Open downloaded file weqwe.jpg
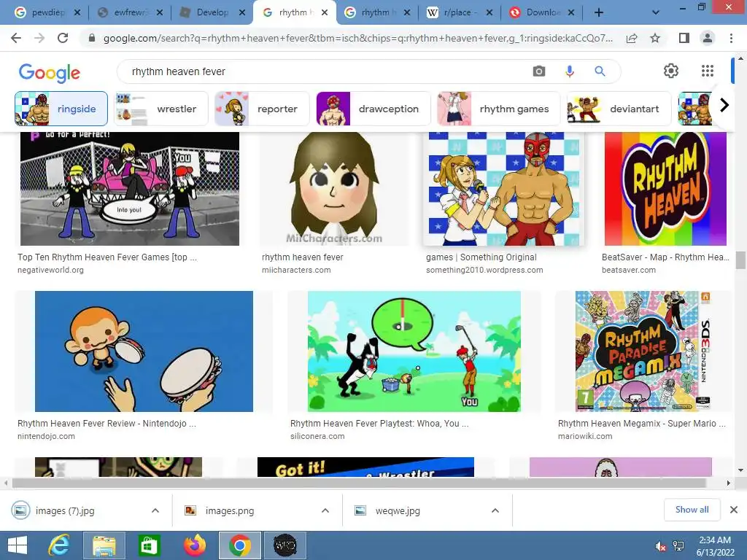This screenshot has height=560, width=747. (x=398, y=511)
